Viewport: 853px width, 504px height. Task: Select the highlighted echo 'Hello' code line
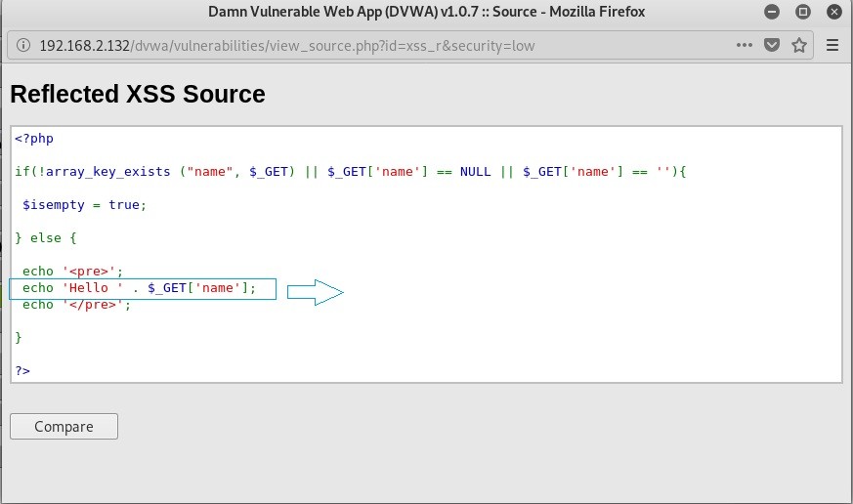coord(139,288)
